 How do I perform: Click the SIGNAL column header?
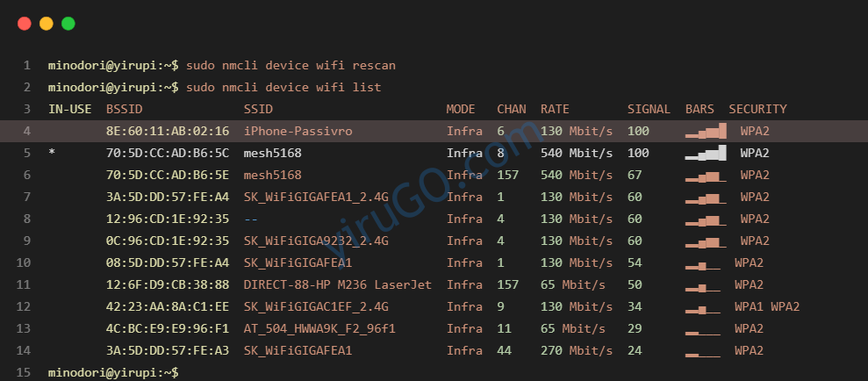tap(649, 110)
